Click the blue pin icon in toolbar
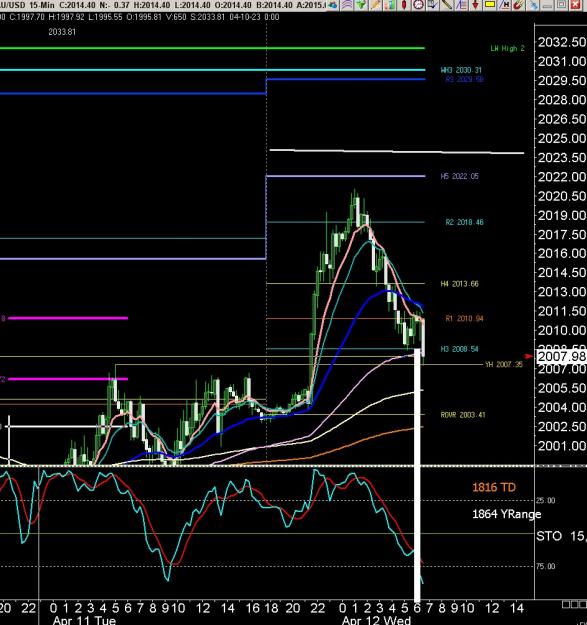Image resolution: width=587 pixels, height=625 pixels. pyautogui.click(x=533, y=5)
